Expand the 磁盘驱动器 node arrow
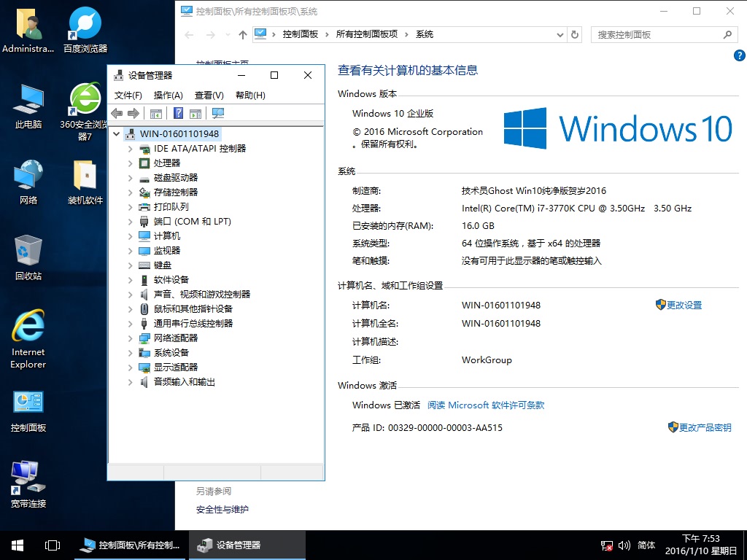747x560 pixels. point(130,178)
